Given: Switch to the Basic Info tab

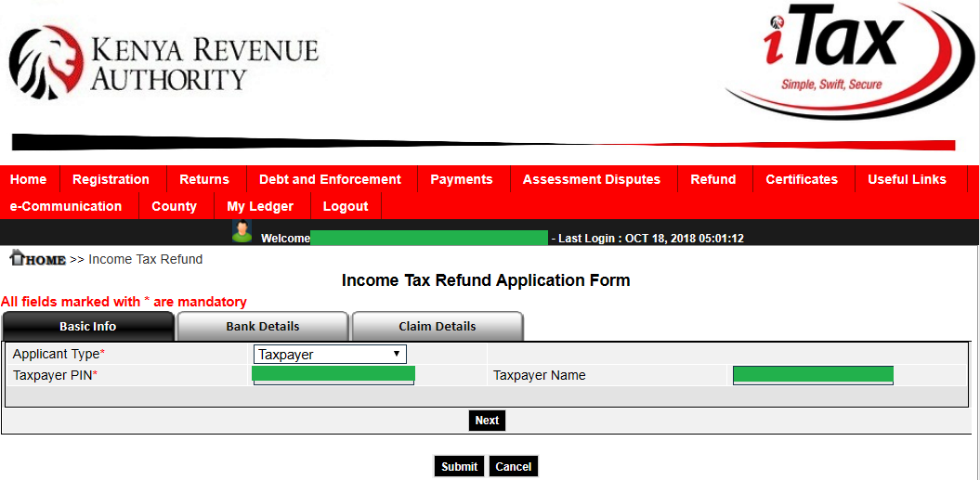Looking at the screenshot, I should [88, 326].
